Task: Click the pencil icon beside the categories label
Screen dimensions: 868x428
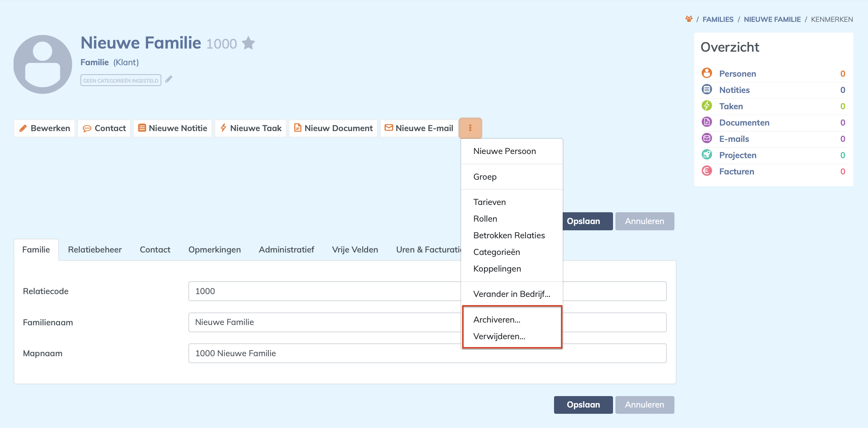Action: tap(169, 79)
